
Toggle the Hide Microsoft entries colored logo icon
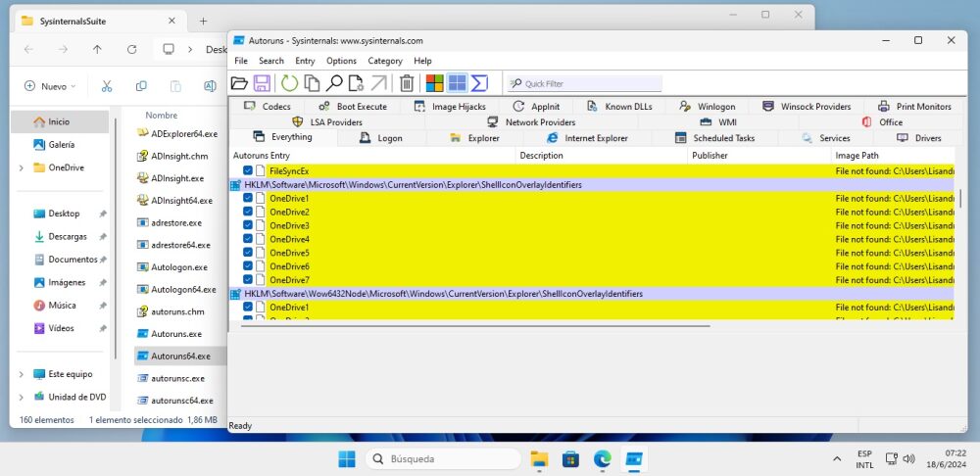click(434, 83)
